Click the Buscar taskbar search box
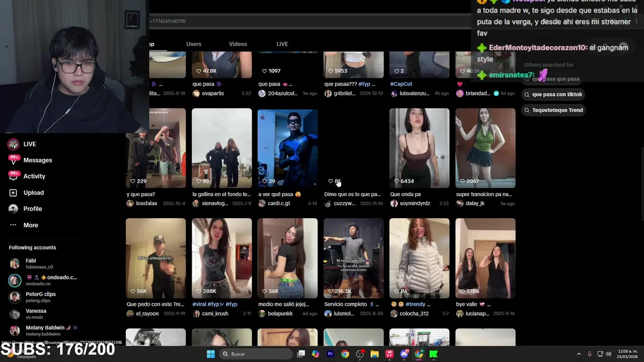The width and height of the screenshot is (644, 362). coord(256,354)
